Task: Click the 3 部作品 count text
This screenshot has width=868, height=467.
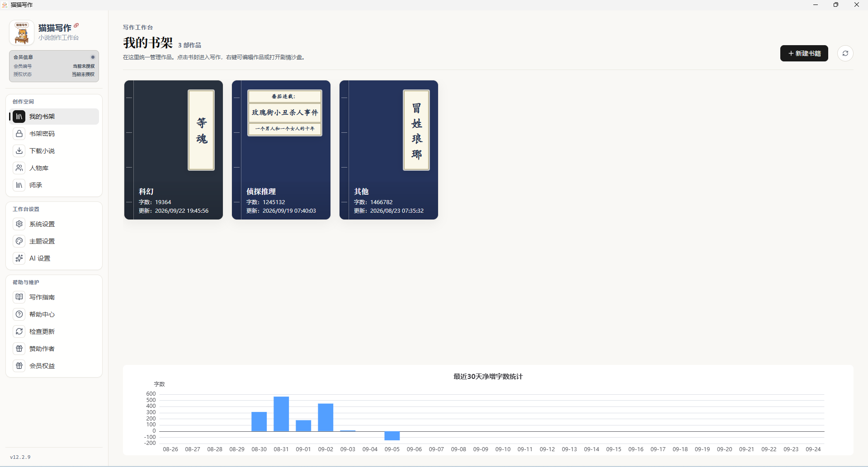Action: point(189,45)
